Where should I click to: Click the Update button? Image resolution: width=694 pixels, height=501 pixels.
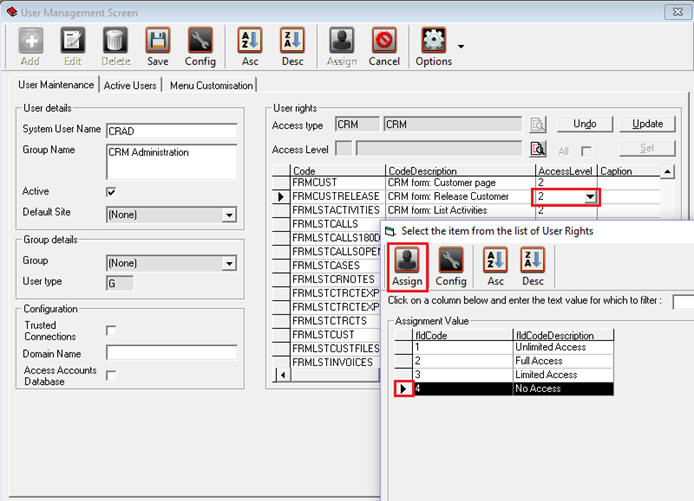pyautogui.click(x=648, y=124)
